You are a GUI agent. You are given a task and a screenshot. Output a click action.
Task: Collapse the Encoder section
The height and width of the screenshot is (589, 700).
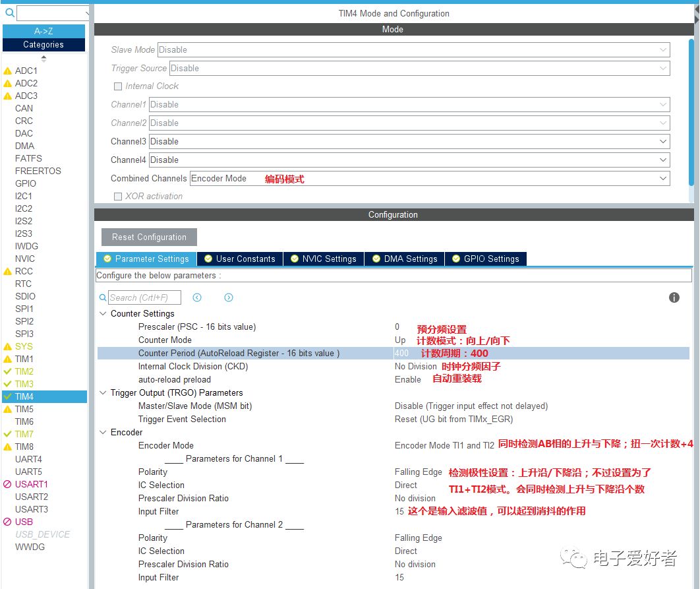tap(103, 432)
